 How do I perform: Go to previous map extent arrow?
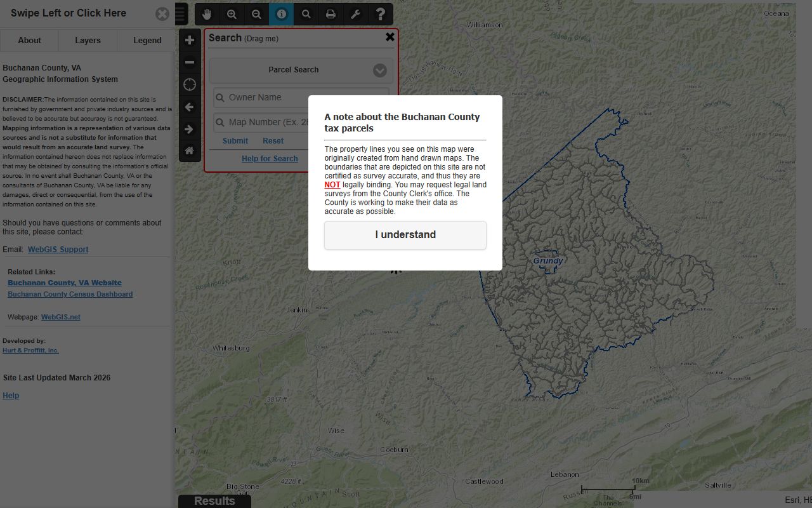click(190, 107)
